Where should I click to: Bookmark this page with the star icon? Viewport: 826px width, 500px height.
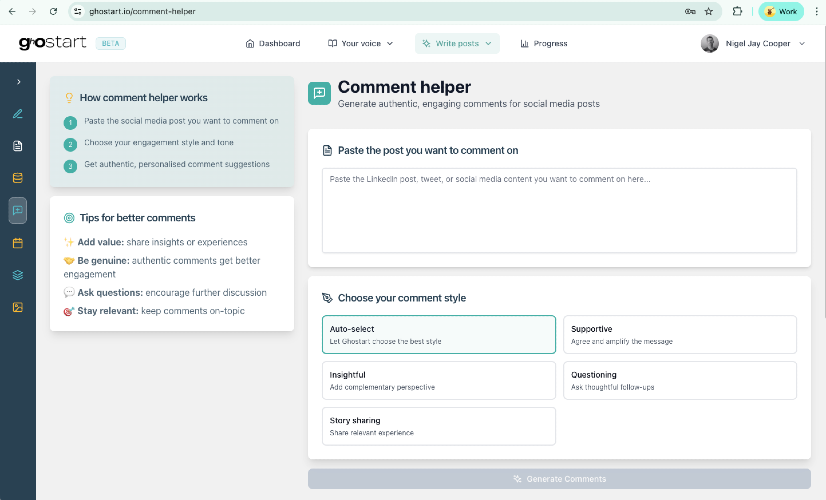pyautogui.click(x=709, y=11)
